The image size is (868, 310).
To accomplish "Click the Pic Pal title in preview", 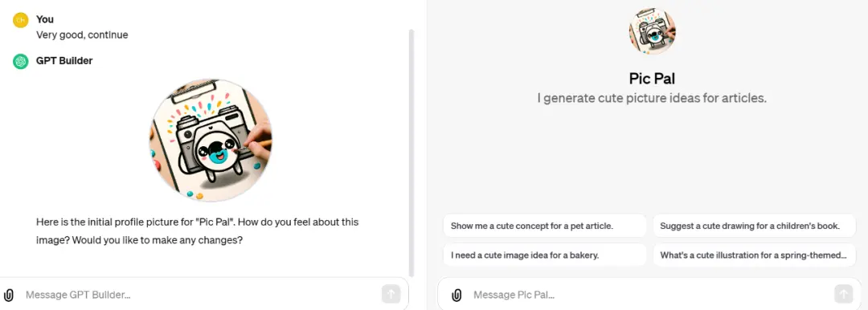I will [x=652, y=78].
